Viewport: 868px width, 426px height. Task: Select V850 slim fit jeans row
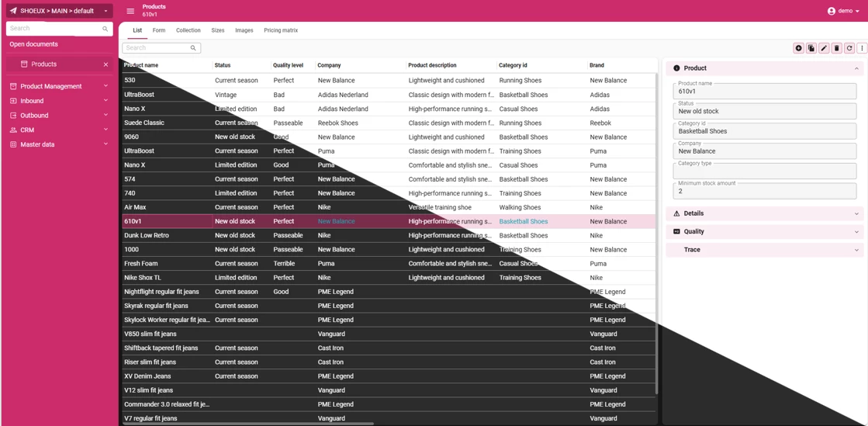click(389, 334)
